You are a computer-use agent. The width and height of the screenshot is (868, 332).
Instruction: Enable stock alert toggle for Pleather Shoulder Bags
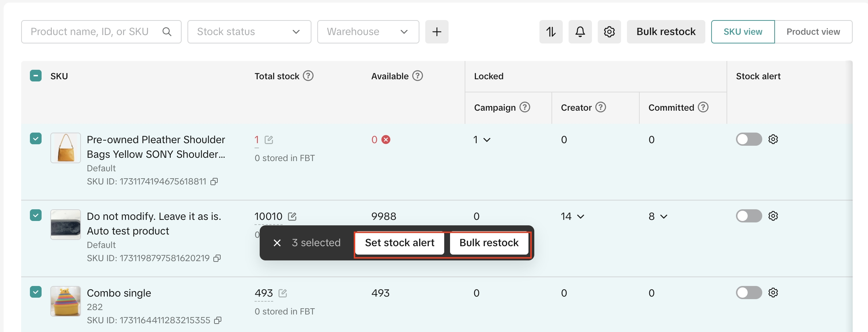coord(748,139)
